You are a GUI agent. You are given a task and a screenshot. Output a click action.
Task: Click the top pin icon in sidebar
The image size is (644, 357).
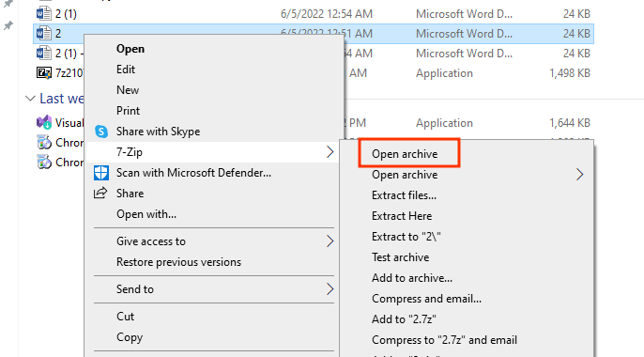point(8,4)
